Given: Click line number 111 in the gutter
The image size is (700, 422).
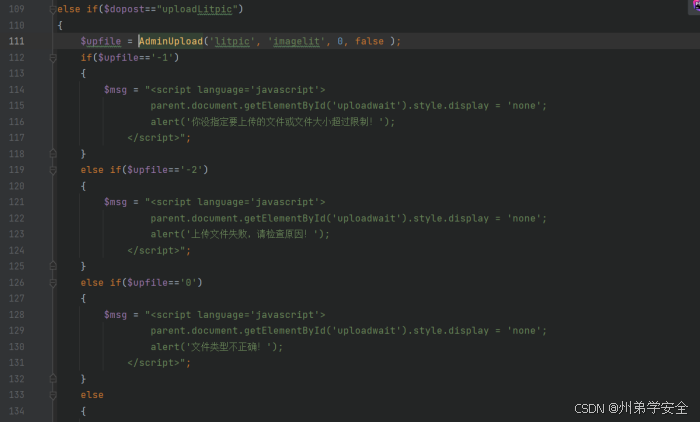Looking at the screenshot, I should [17, 41].
